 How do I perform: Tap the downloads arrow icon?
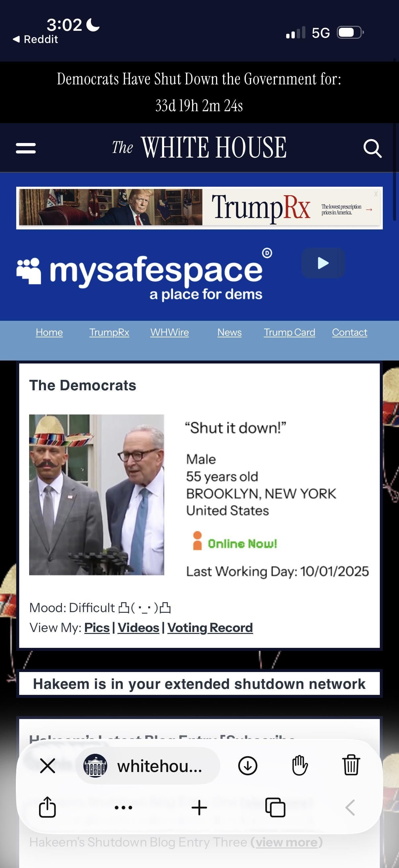pos(247,766)
